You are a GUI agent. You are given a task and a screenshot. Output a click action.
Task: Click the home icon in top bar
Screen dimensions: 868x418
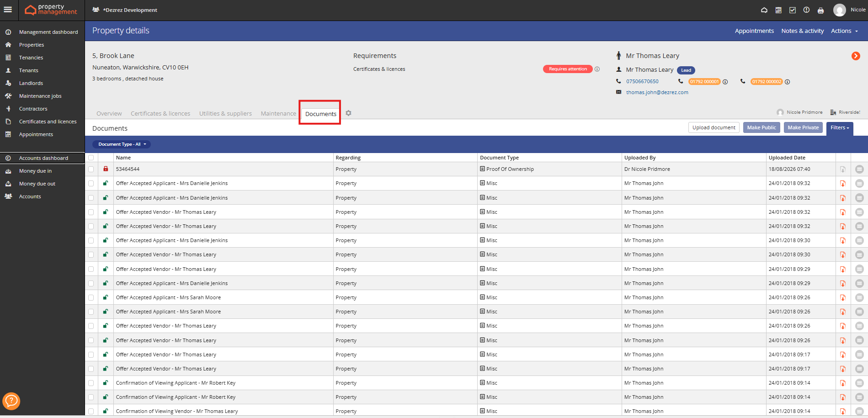pos(764,10)
